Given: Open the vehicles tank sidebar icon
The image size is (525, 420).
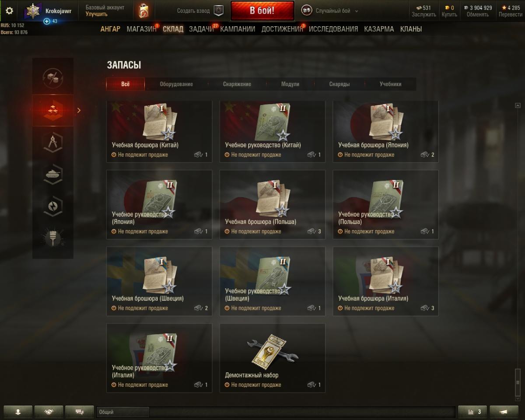Looking at the screenshot, I should [x=53, y=175].
